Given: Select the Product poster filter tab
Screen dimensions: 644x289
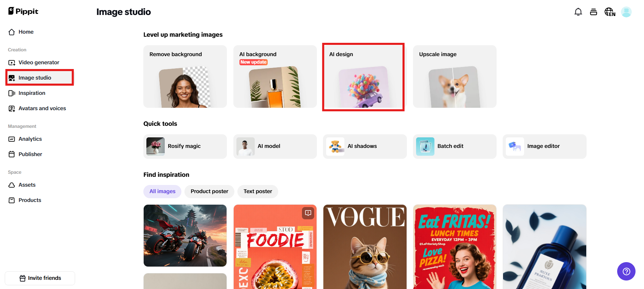Looking at the screenshot, I should pyautogui.click(x=209, y=191).
